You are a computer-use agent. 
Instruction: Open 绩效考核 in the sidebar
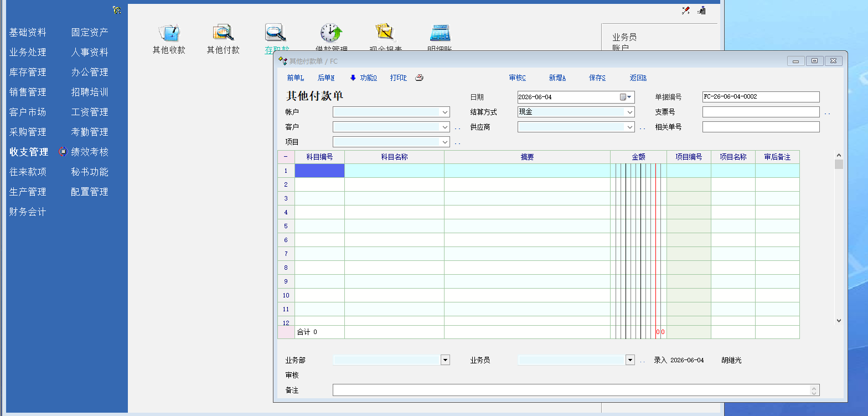tap(90, 152)
